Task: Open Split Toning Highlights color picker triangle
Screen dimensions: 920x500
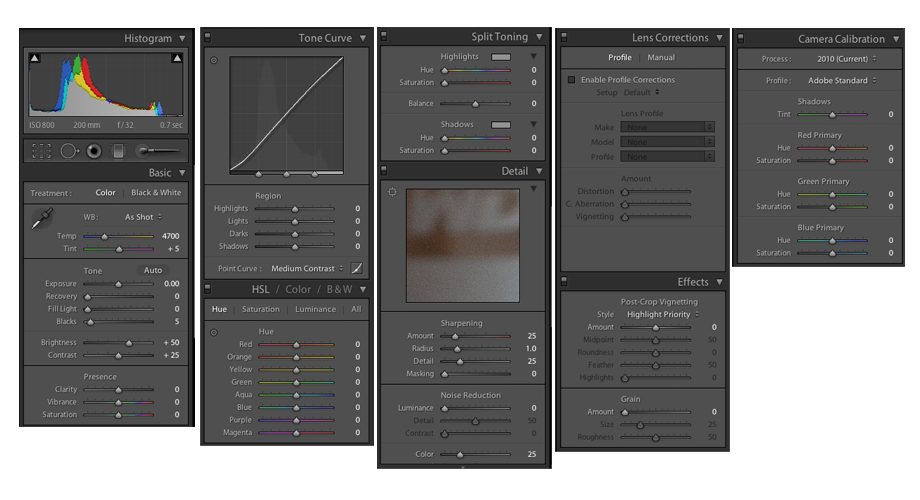Action: coord(533,57)
